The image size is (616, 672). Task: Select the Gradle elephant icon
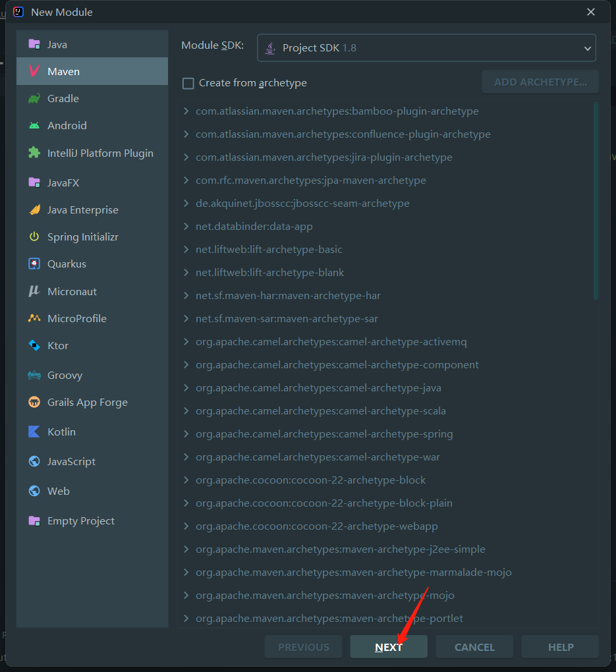[x=34, y=99]
